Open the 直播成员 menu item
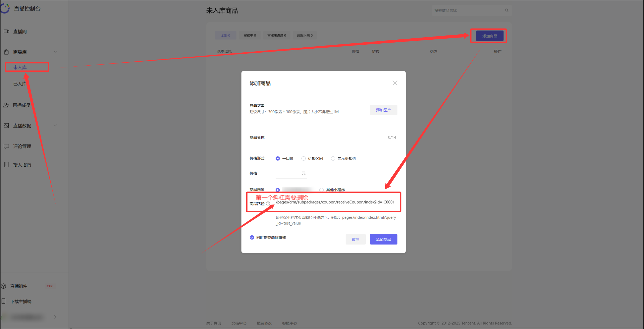The width and height of the screenshot is (644, 329). pos(22,105)
